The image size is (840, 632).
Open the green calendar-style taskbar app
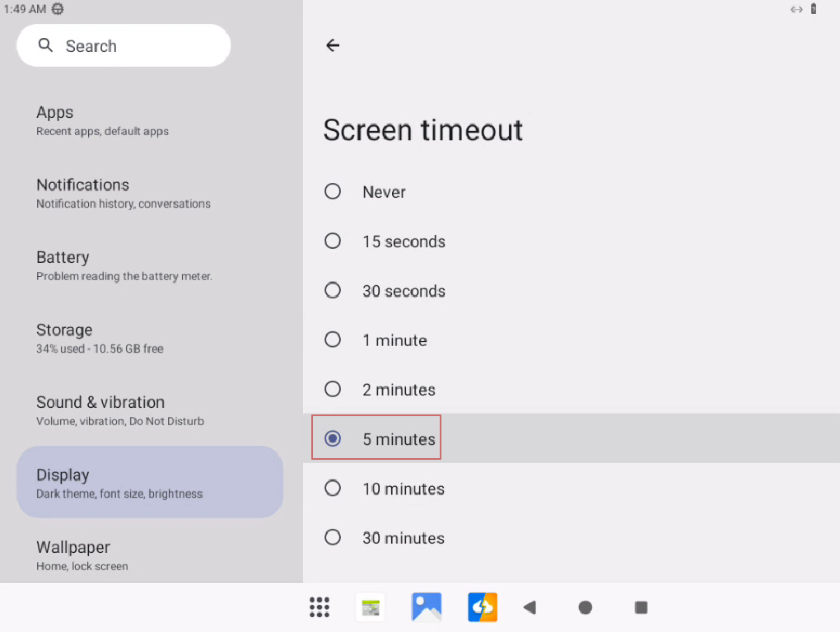tap(371, 607)
